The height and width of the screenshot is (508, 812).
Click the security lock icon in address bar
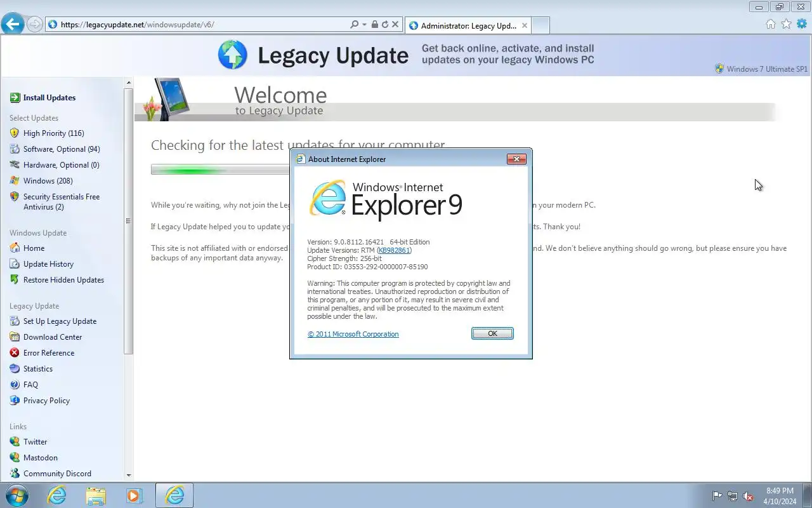[x=374, y=24]
